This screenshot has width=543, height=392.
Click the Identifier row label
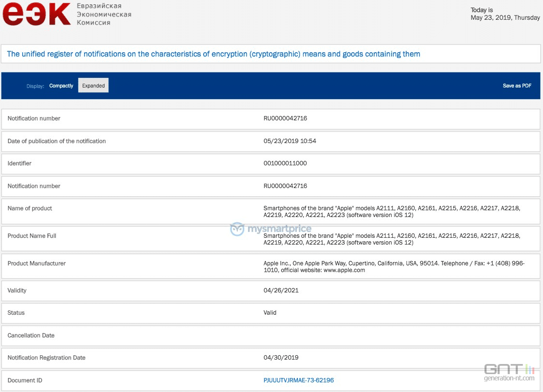[x=19, y=163]
